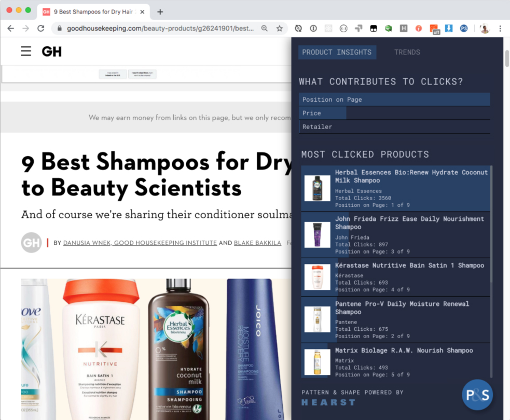Bookmark this page with the star icon
The width and height of the screenshot is (510, 420).
pos(280,29)
